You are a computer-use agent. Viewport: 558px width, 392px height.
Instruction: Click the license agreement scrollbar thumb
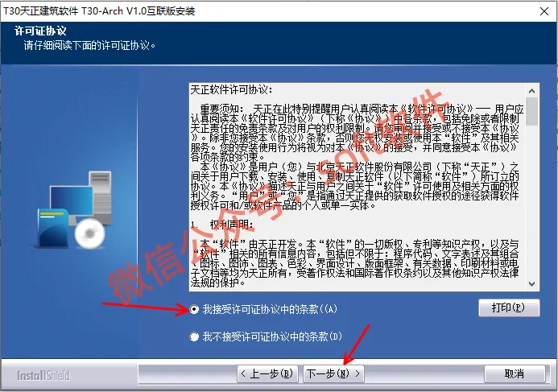click(x=532, y=111)
